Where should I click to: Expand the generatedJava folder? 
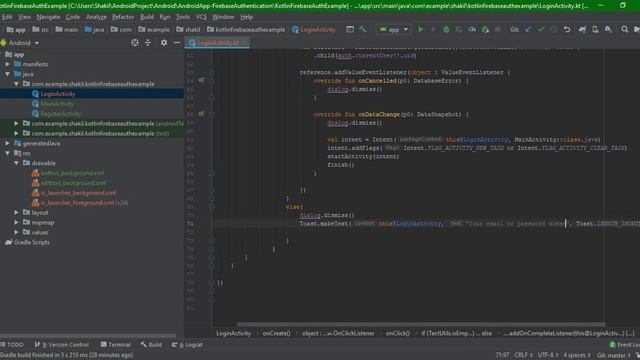pos(7,143)
